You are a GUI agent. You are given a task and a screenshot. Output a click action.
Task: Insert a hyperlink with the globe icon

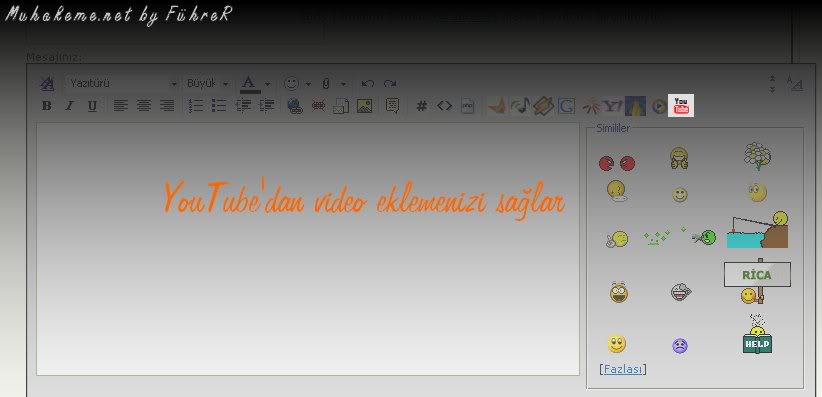pyautogui.click(x=295, y=106)
